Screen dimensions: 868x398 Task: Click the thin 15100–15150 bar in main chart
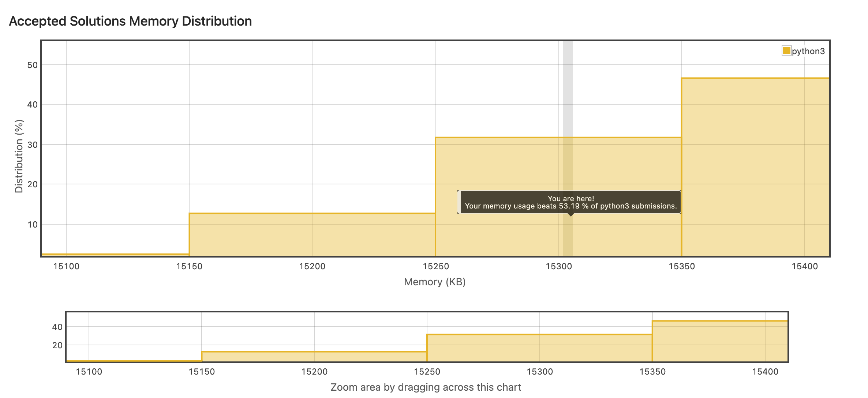[x=115, y=254]
